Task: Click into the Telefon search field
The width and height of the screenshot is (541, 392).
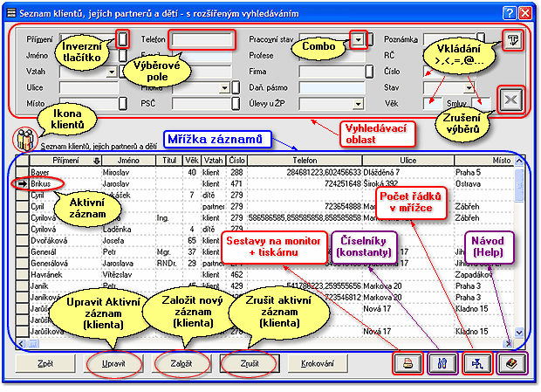Action: pos(202,40)
